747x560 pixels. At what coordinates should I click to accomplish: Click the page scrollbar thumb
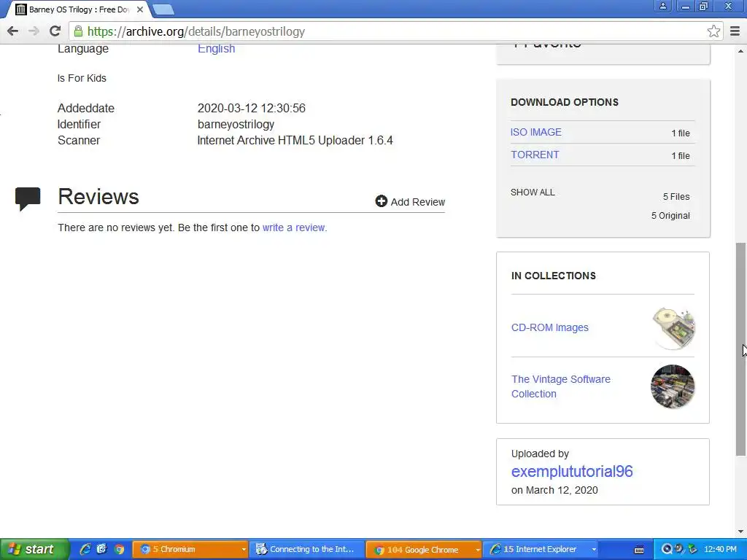pos(741,349)
